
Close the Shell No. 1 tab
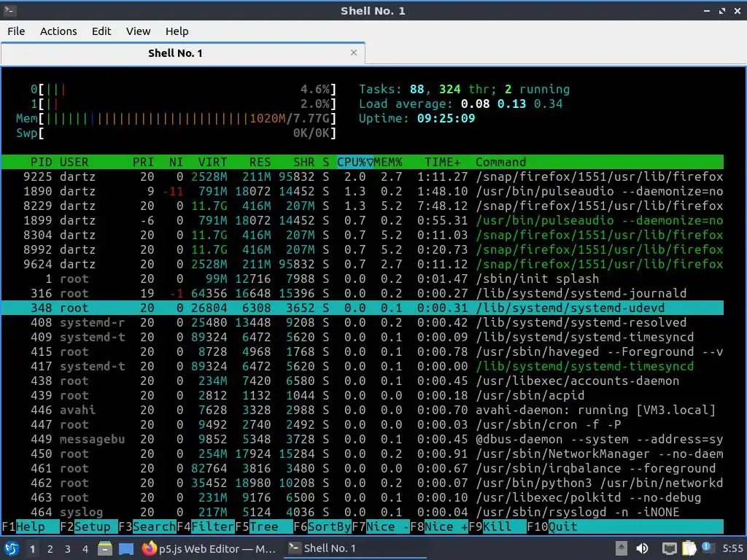[354, 52]
